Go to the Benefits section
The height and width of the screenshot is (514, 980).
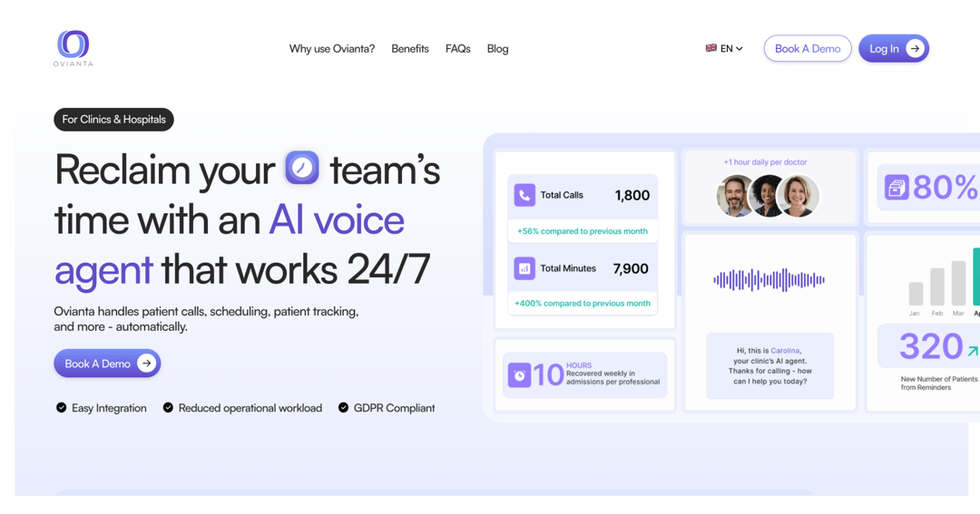pos(410,49)
